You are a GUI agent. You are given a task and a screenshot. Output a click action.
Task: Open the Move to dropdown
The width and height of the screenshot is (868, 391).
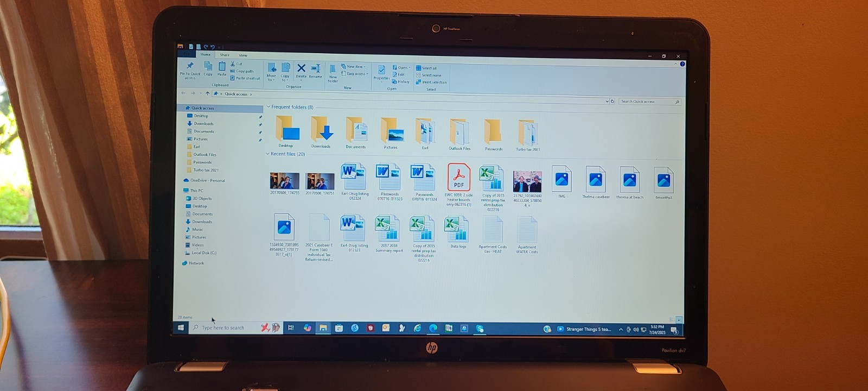click(x=271, y=72)
